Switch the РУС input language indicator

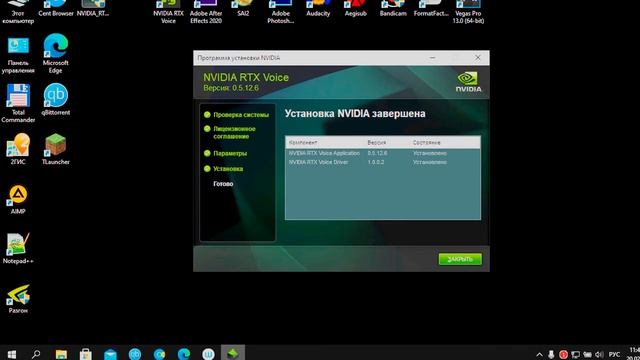coord(614,355)
